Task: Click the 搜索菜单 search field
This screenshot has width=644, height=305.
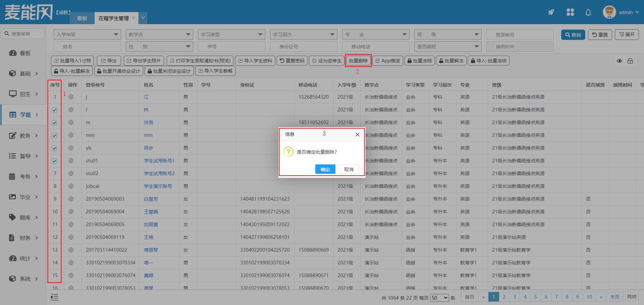Action: click(23, 34)
